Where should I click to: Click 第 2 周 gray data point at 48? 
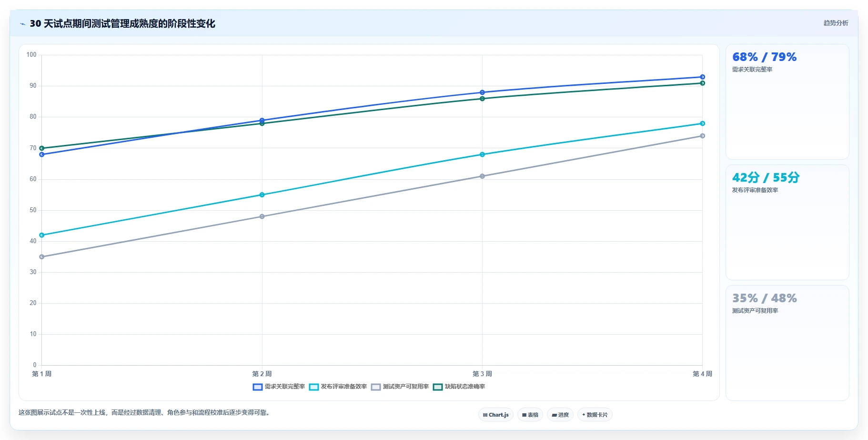coord(262,216)
